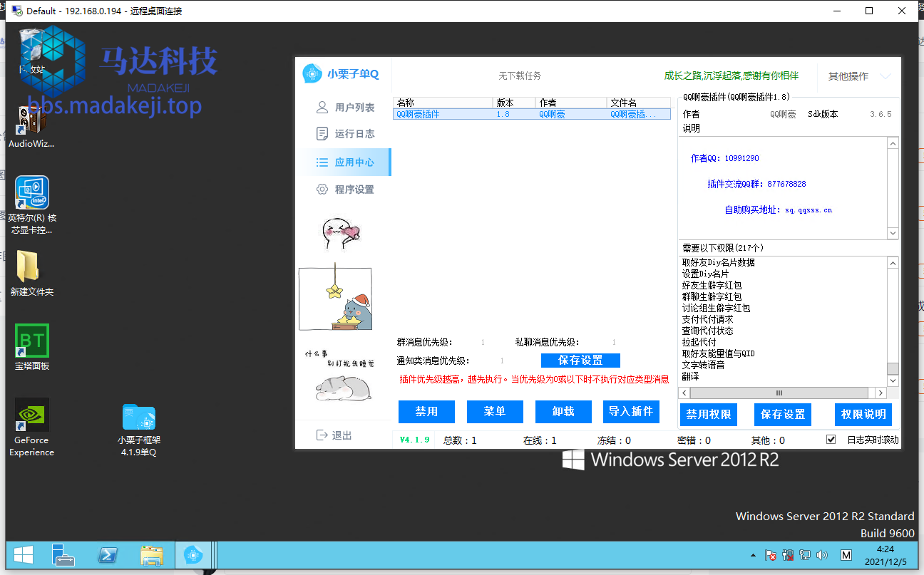Open the 小栗子框架 4.1.9单Q folder icon

[x=139, y=430]
